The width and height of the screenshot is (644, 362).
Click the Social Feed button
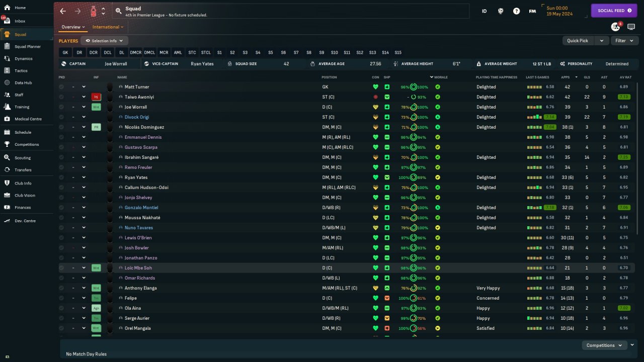pos(614,11)
